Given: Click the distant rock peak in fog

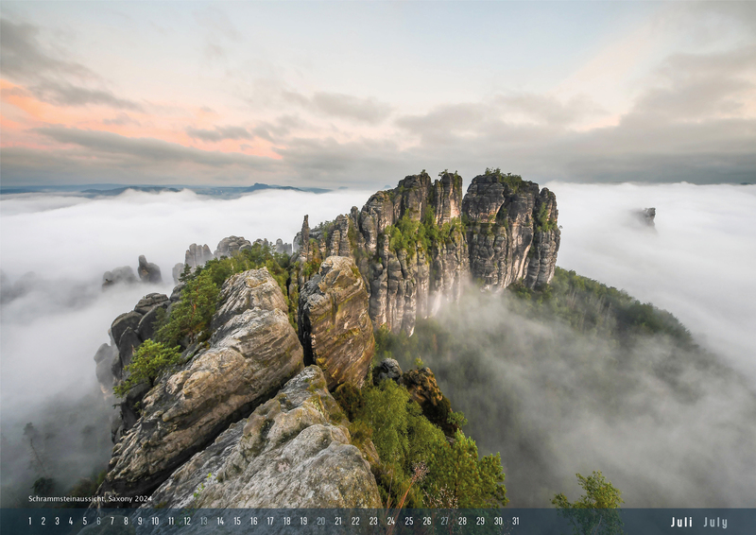Looking at the screenshot, I should click(x=646, y=216).
